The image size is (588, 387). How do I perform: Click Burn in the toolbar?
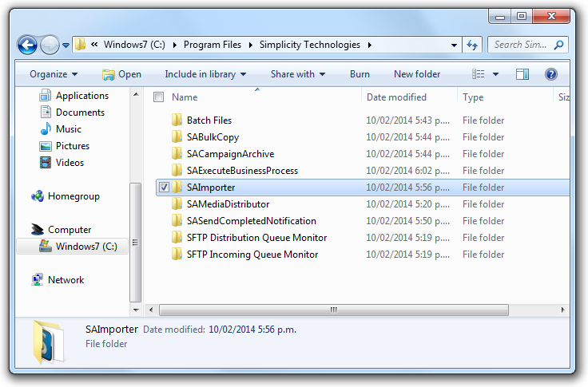(x=360, y=74)
